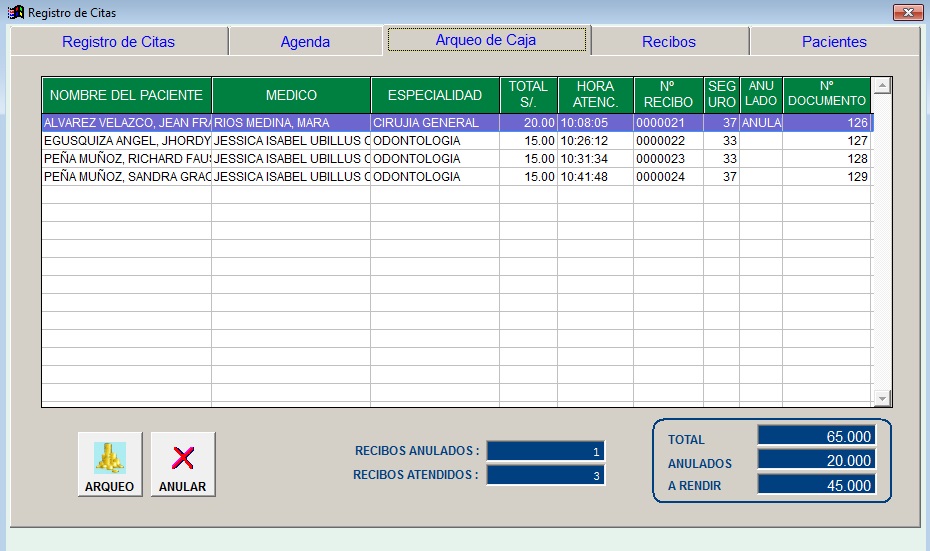The width and height of the screenshot is (930, 551).
Task: Click the scroll up arrow of the table
Action: [x=882, y=86]
